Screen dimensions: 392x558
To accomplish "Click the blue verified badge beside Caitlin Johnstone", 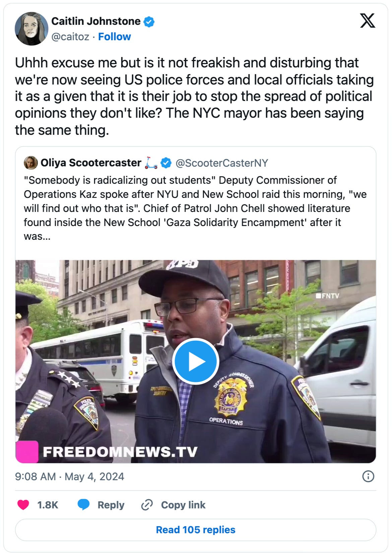I will click(149, 22).
